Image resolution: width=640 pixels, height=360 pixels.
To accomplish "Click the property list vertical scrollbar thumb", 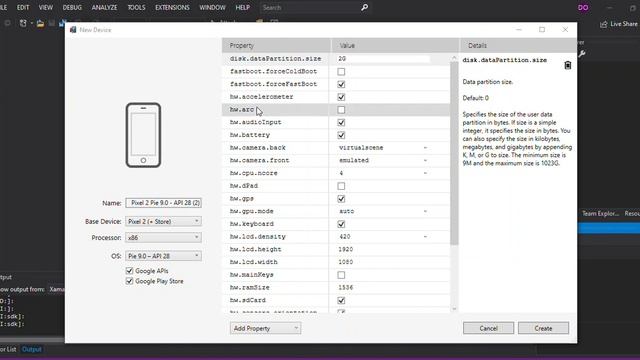I will click(x=454, y=153).
